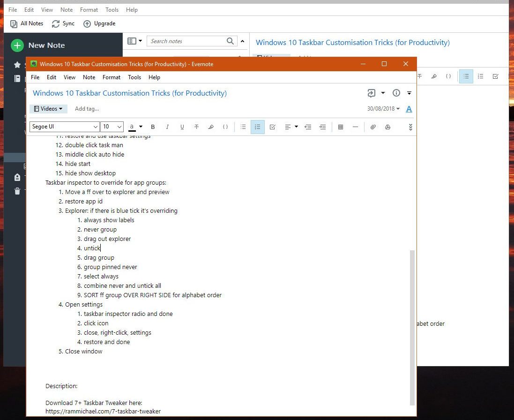
Task: Expand toolbar overflow chevrons in front window
Action: pyautogui.click(x=410, y=127)
